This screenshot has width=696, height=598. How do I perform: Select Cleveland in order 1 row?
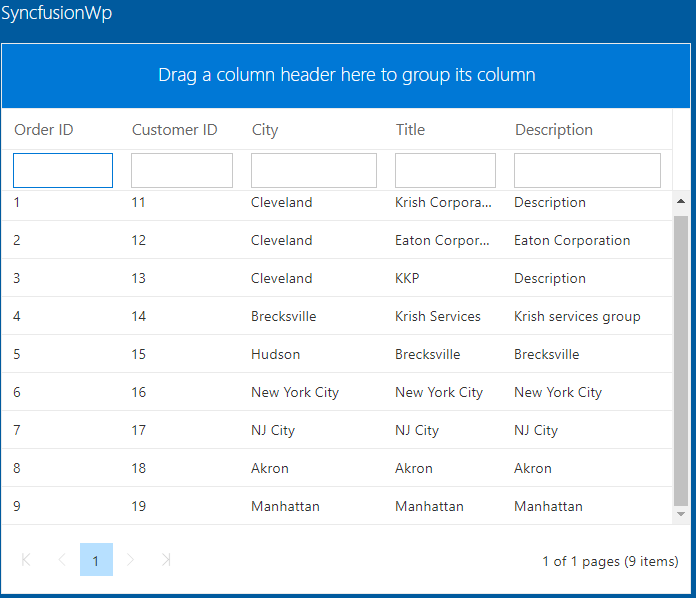[x=281, y=202]
